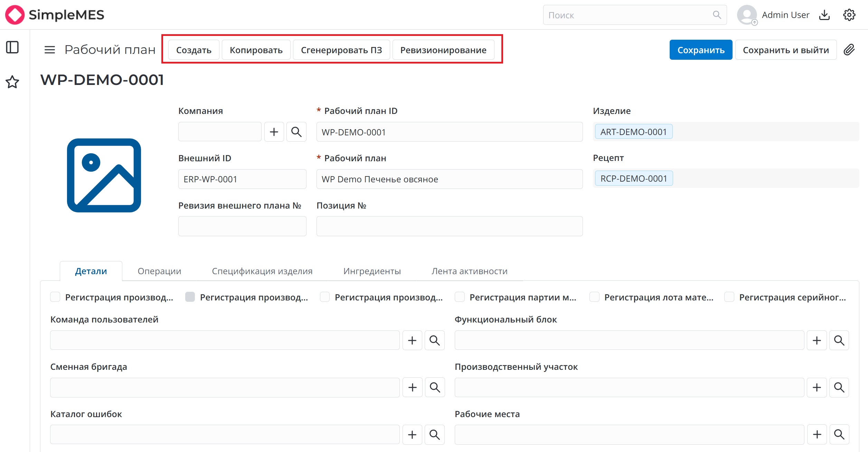Add a new Компания with the plus icon

pyautogui.click(x=274, y=132)
